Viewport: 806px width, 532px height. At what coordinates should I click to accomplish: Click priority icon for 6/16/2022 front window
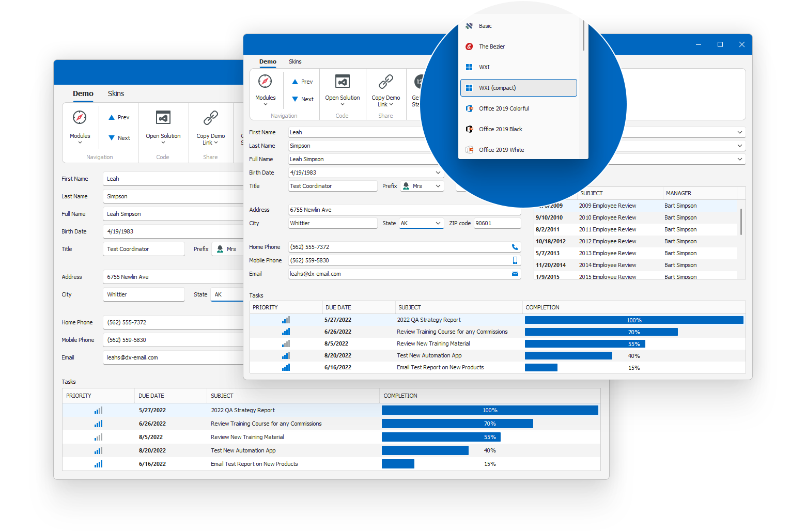pyautogui.click(x=286, y=367)
